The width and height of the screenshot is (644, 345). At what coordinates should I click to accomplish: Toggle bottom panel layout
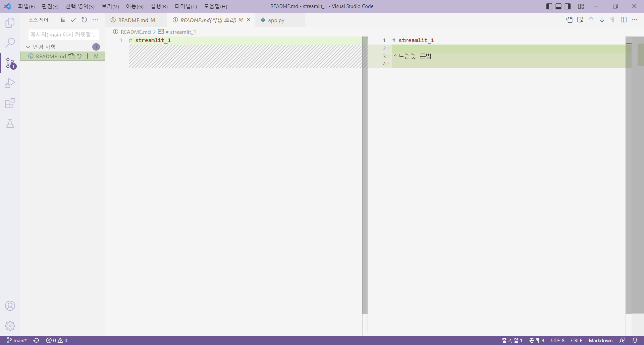(x=558, y=6)
